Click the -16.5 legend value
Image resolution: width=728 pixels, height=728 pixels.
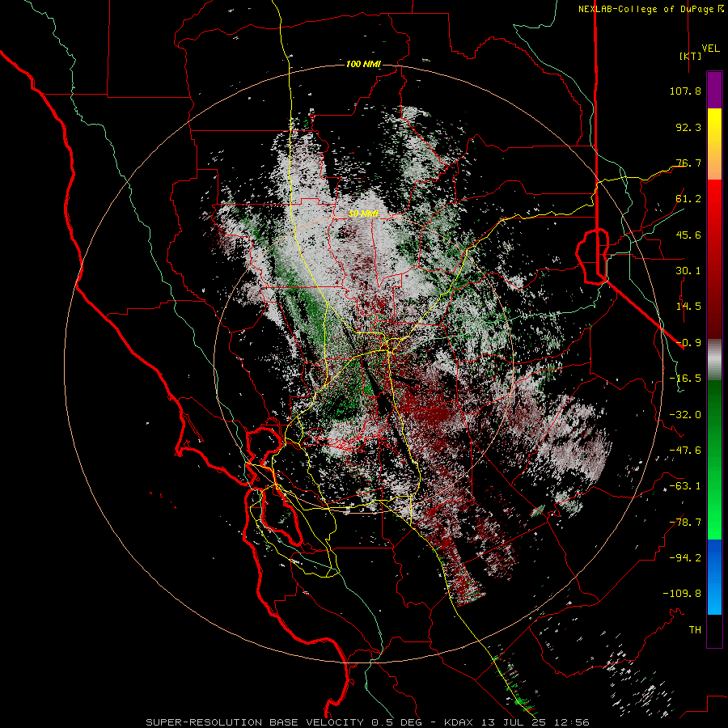(685, 379)
